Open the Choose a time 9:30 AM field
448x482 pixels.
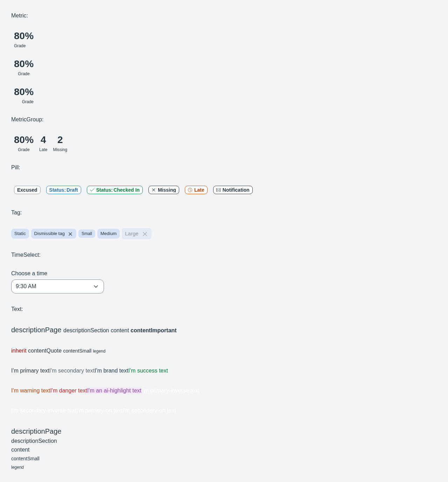(x=57, y=286)
